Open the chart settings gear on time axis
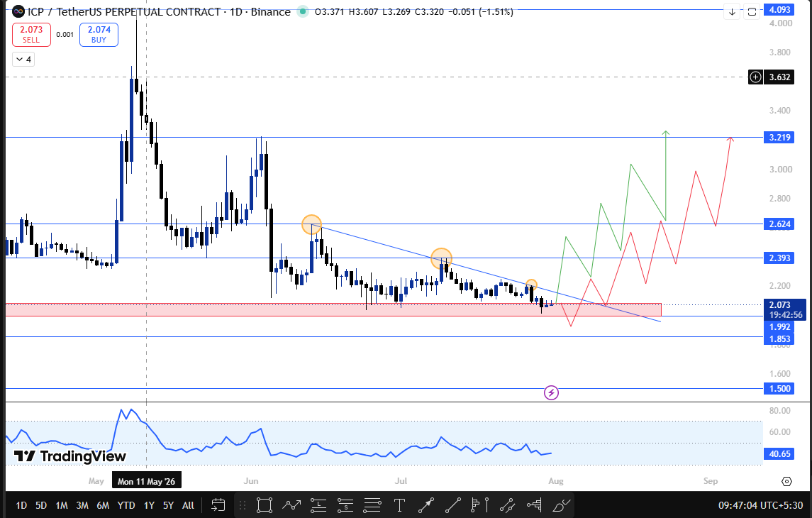Screen dimensions: 812x518 [786, 482]
